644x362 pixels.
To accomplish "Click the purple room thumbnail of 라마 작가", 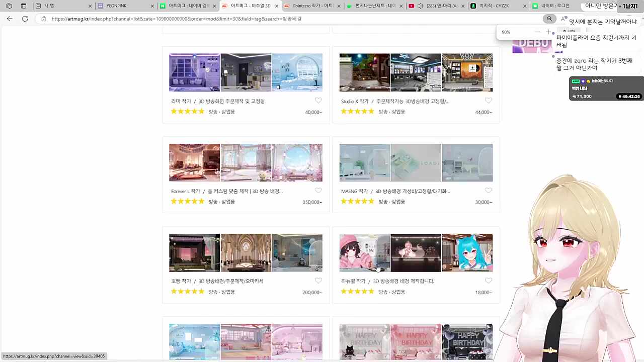I will click(x=194, y=72).
